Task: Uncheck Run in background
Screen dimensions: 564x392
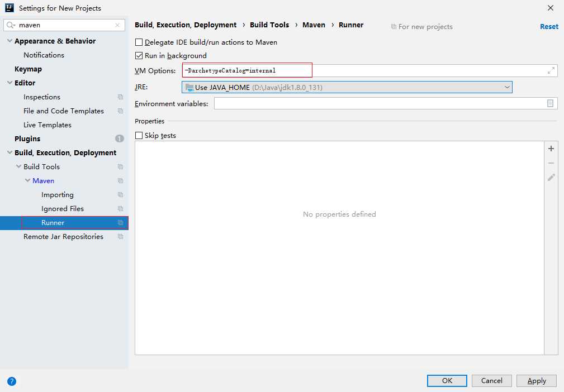Action: coord(139,56)
